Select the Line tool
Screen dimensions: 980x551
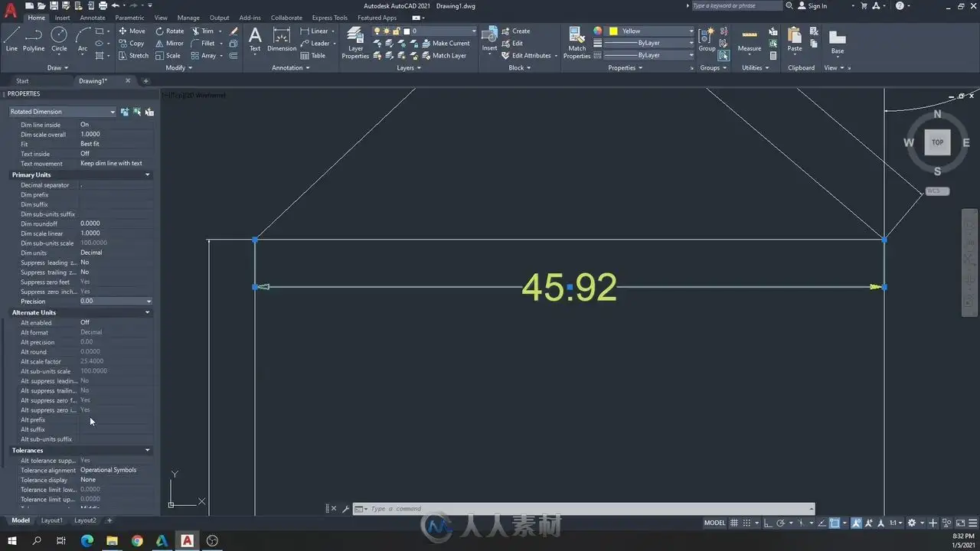11,40
